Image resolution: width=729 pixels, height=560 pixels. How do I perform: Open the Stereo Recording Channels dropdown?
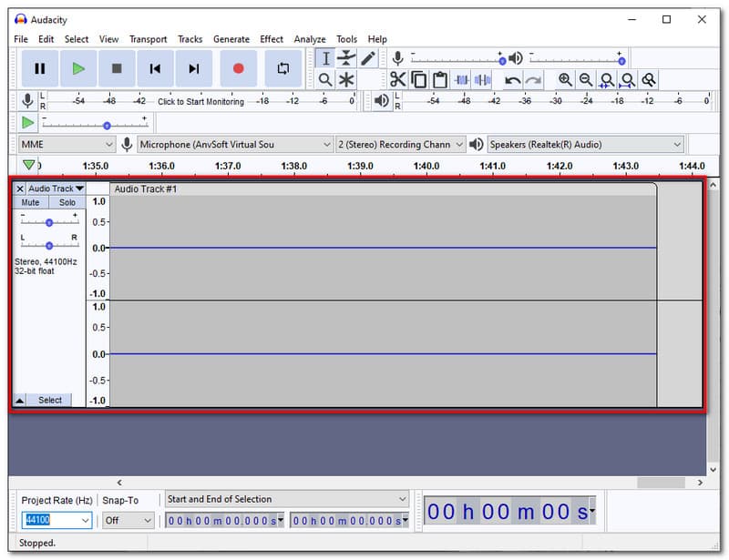[x=400, y=145]
